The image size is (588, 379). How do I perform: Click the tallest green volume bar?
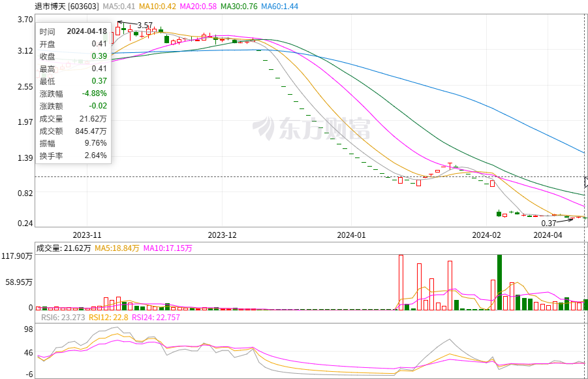499,282
